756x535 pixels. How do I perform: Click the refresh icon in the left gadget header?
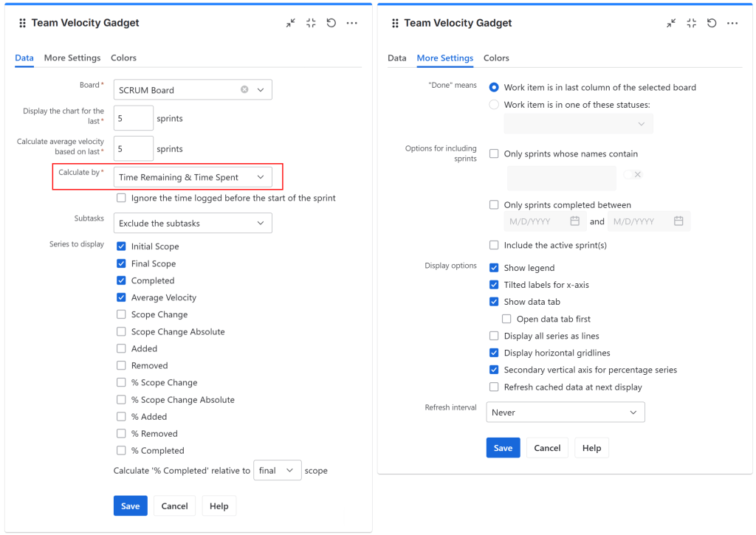pos(331,23)
